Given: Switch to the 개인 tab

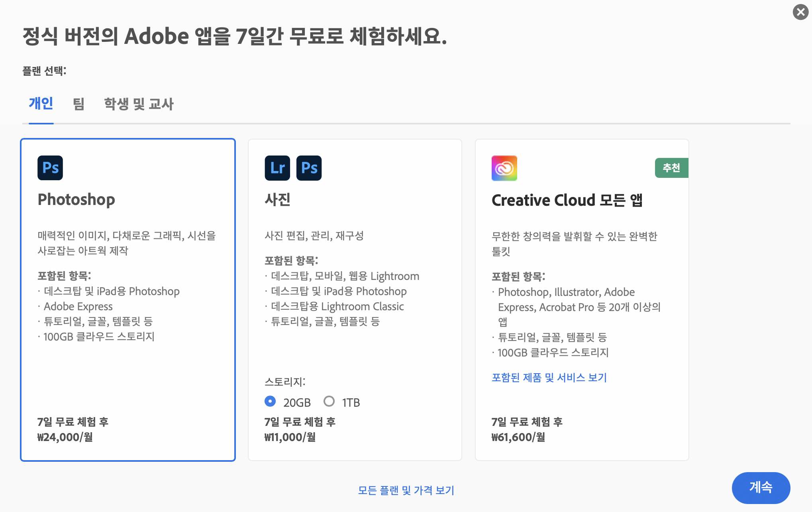Looking at the screenshot, I should click(x=41, y=104).
